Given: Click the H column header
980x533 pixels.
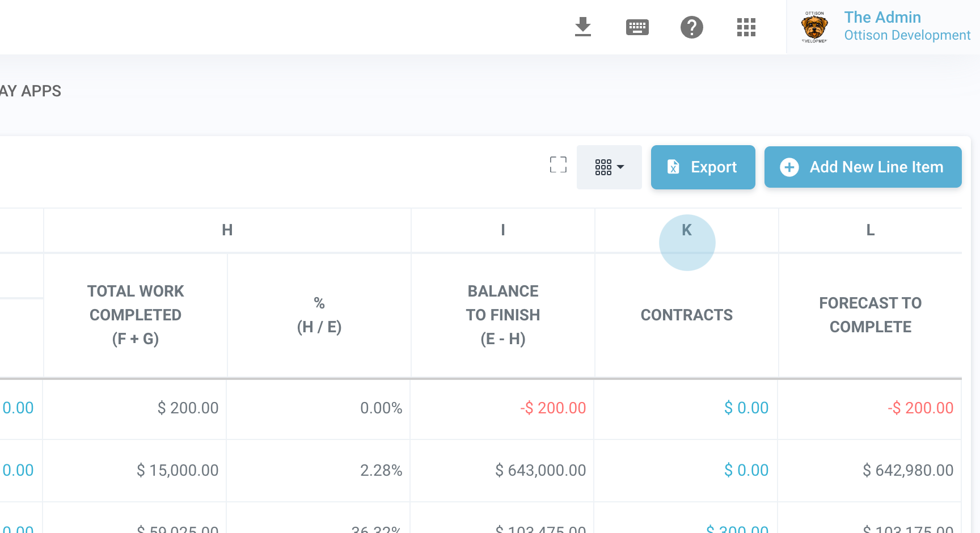Looking at the screenshot, I should [227, 230].
